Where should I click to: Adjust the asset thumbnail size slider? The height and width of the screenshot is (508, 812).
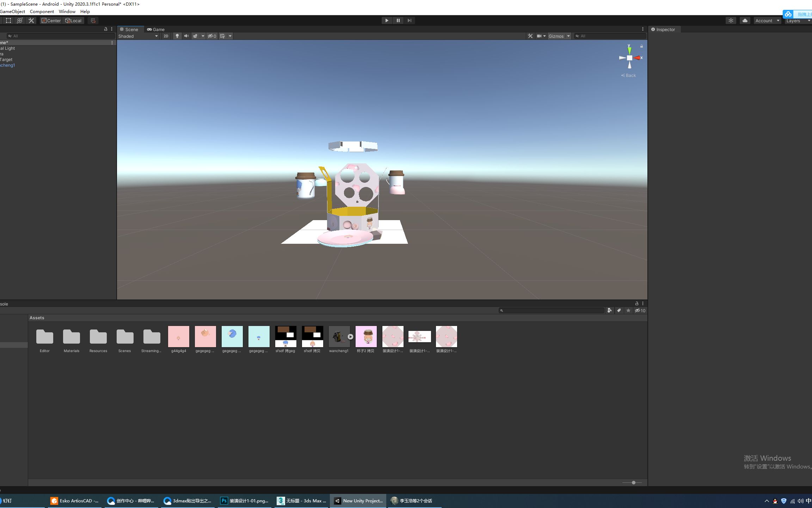pyautogui.click(x=633, y=482)
